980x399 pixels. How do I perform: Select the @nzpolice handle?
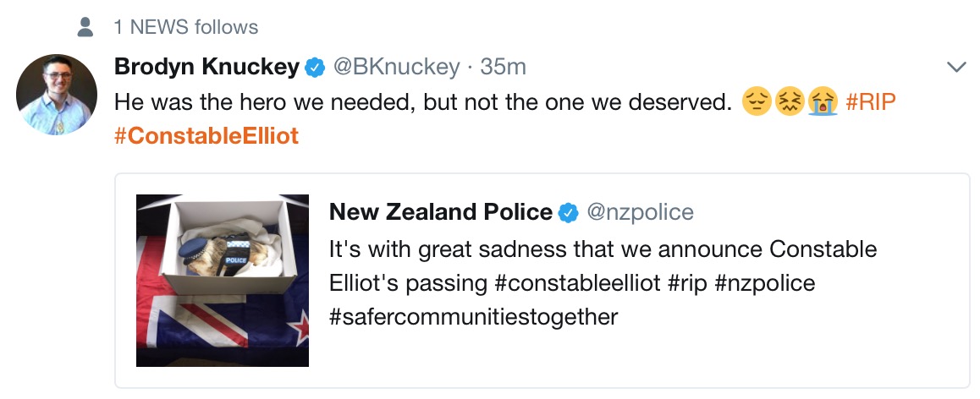pyautogui.click(x=640, y=212)
